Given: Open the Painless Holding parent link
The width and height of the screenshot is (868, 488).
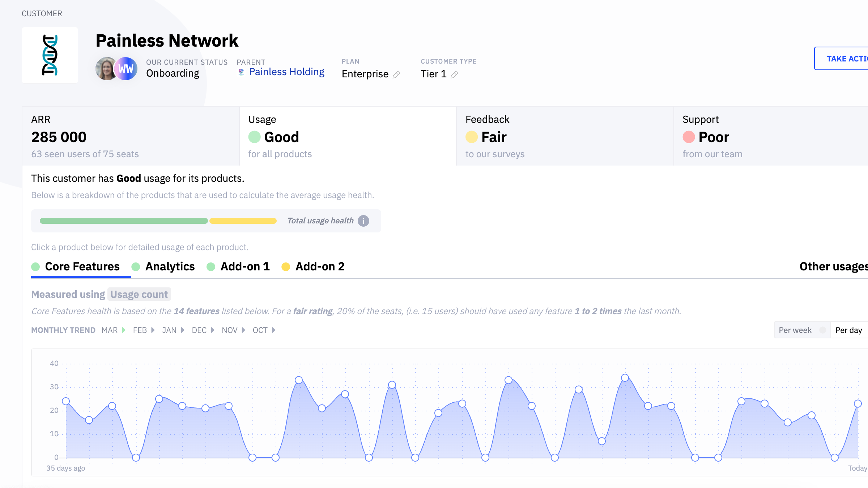Looking at the screenshot, I should pyautogui.click(x=286, y=72).
